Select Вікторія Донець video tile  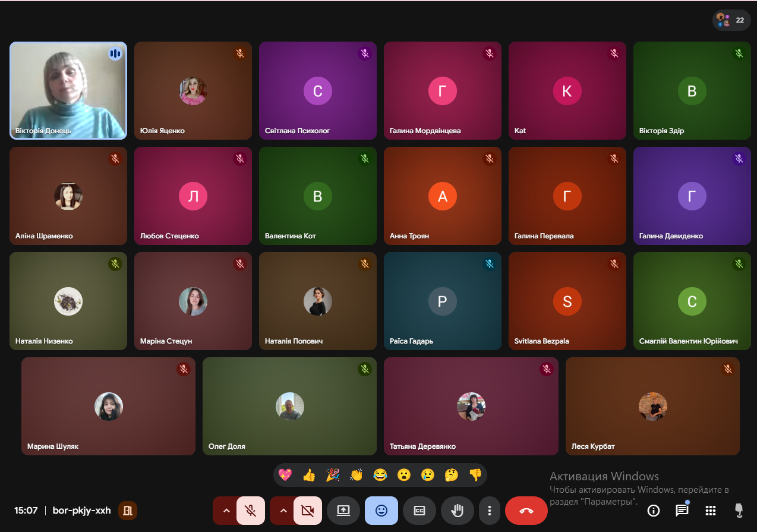68,90
